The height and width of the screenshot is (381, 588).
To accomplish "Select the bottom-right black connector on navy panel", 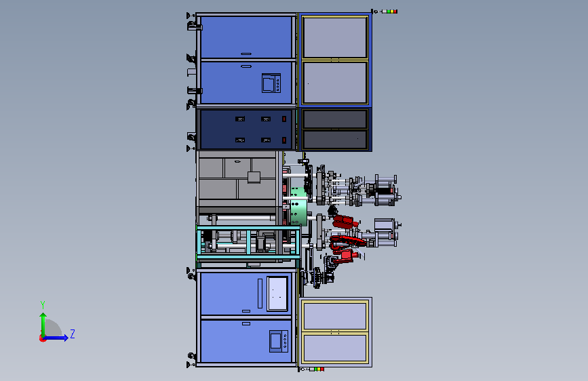I will point(266,140).
